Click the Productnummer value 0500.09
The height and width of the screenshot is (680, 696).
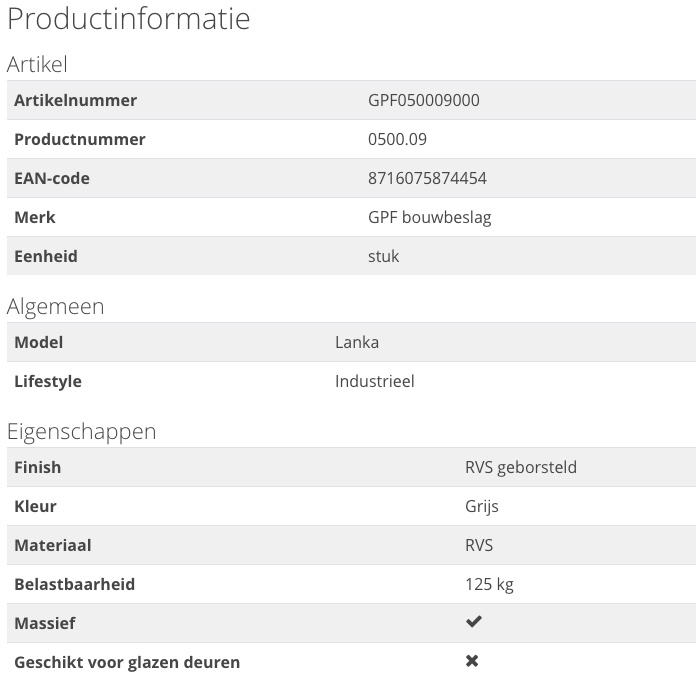click(397, 139)
